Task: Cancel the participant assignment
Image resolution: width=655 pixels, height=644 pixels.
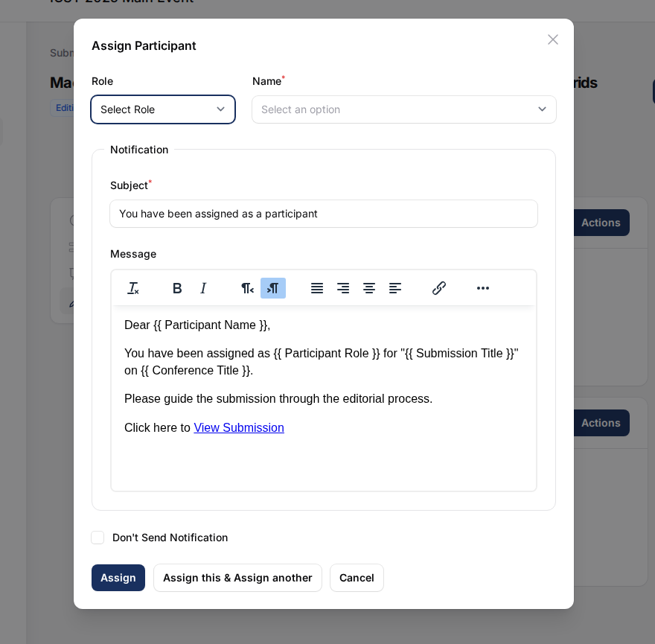Action: 357,578
